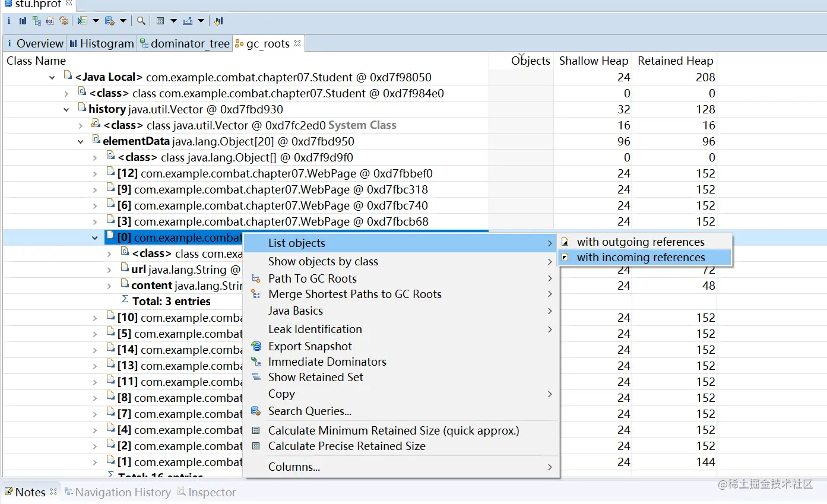Expand the [12] WebPage @ 0xd7fbbef0 node

point(95,173)
